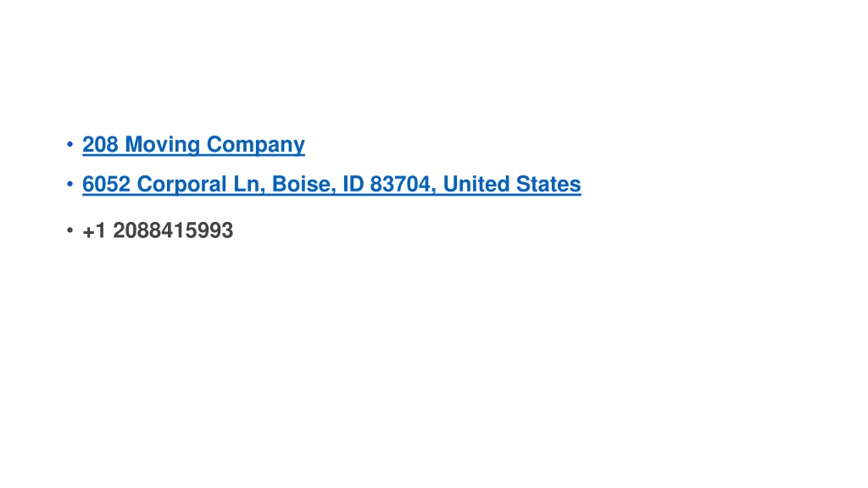Screen dimensions: 868x488
Task: Click the word 'Moving' in the company link
Action: pyautogui.click(x=162, y=144)
